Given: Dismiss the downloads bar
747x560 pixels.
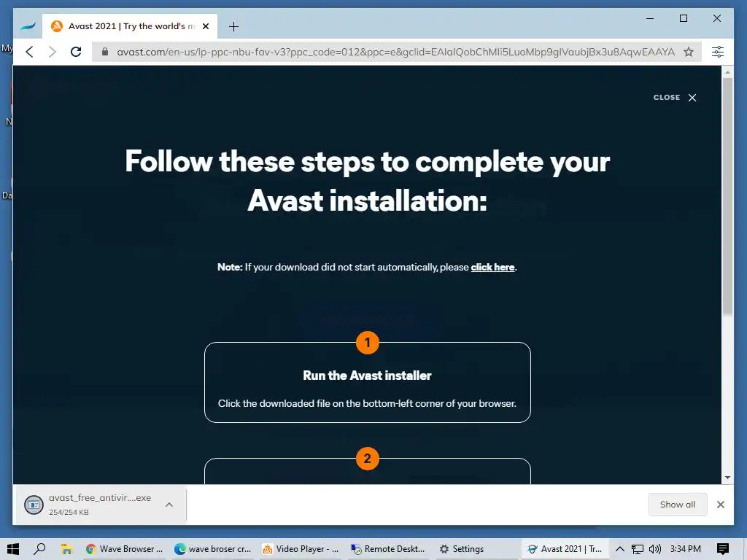Looking at the screenshot, I should click(720, 505).
